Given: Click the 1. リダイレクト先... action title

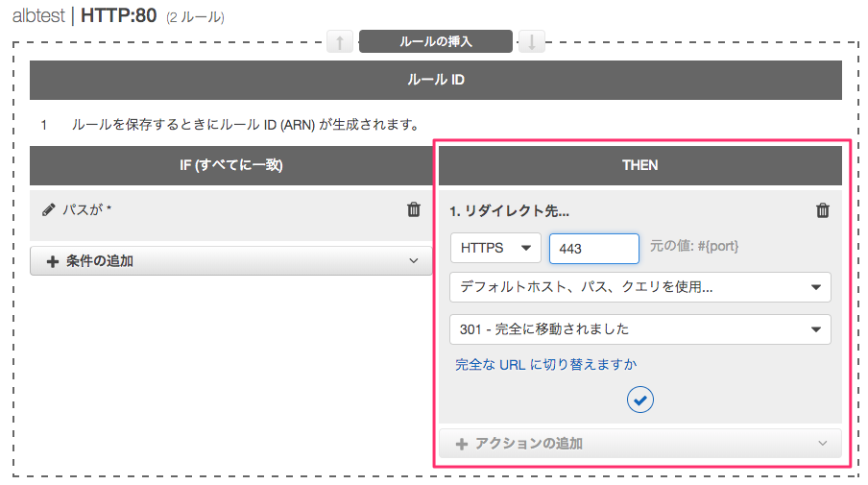Looking at the screenshot, I should click(x=509, y=211).
